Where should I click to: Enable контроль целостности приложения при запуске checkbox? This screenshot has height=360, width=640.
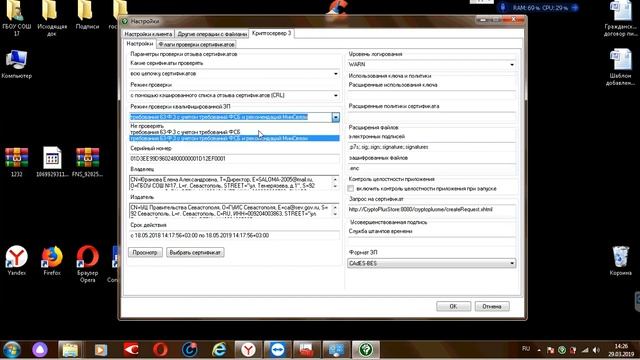point(351,189)
